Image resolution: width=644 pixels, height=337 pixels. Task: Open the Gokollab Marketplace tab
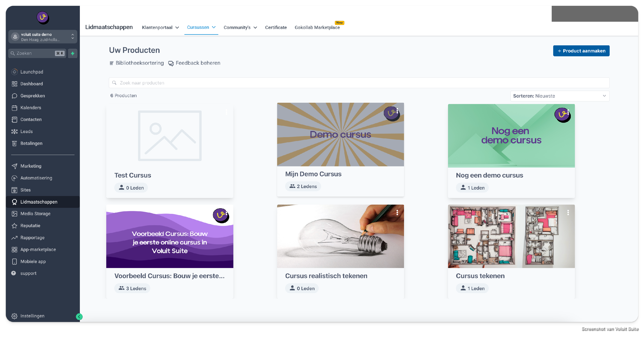click(317, 28)
